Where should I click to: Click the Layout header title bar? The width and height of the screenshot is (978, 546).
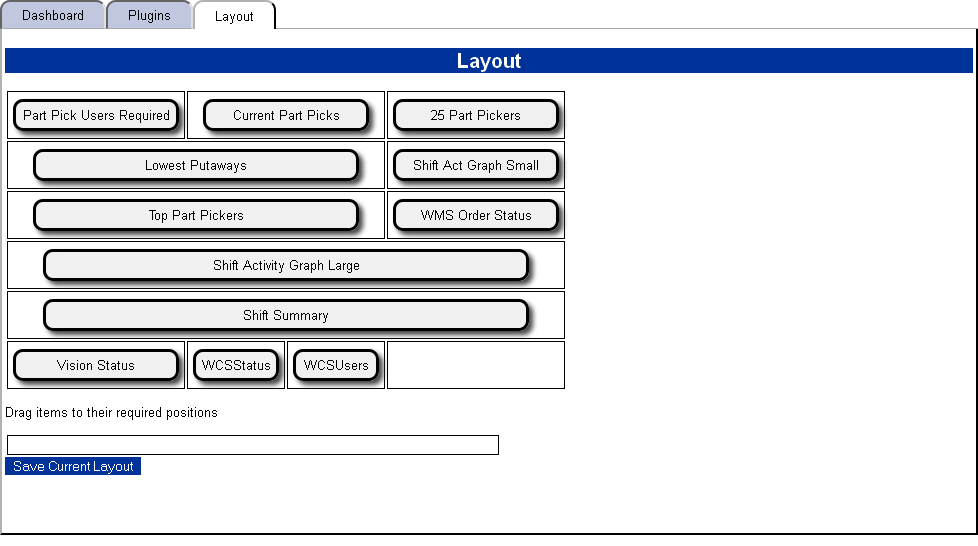pyautogui.click(x=488, y=61)
